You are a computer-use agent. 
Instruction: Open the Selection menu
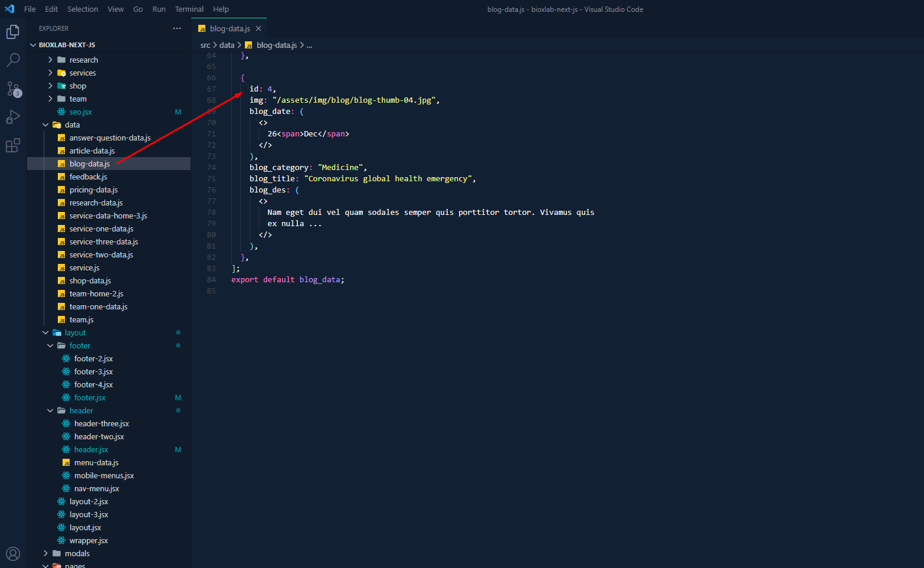[83, 9]
